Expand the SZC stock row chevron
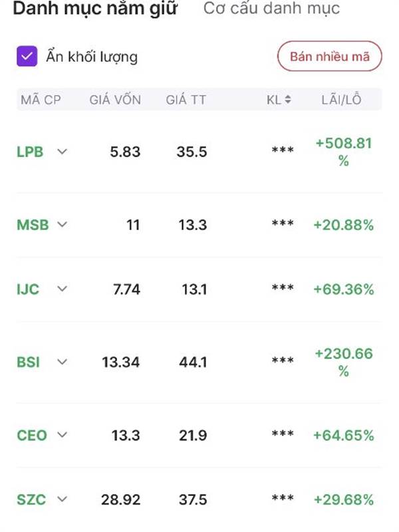 (62, 499)
